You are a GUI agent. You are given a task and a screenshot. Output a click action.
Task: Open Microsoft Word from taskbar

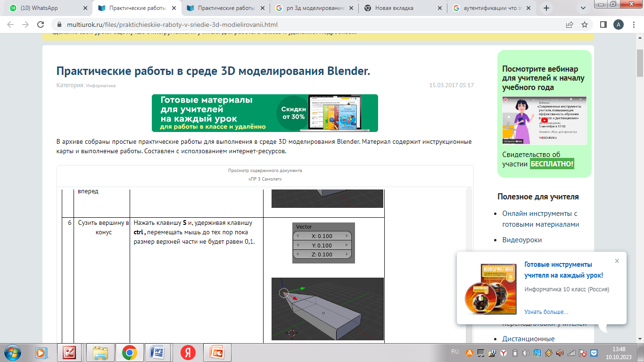click(157, 352)
